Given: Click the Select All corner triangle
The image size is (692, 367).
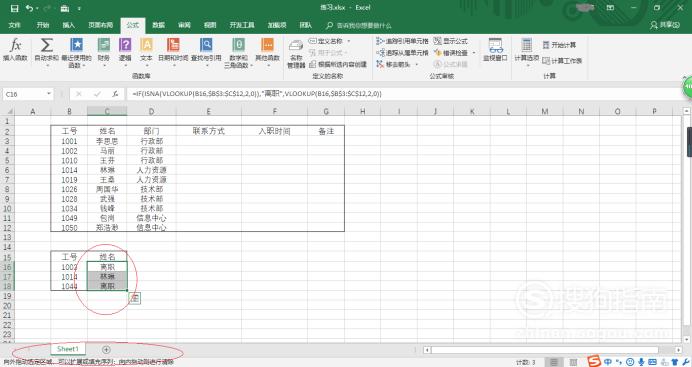Looking at the screenshot, I should click(9, 112).
